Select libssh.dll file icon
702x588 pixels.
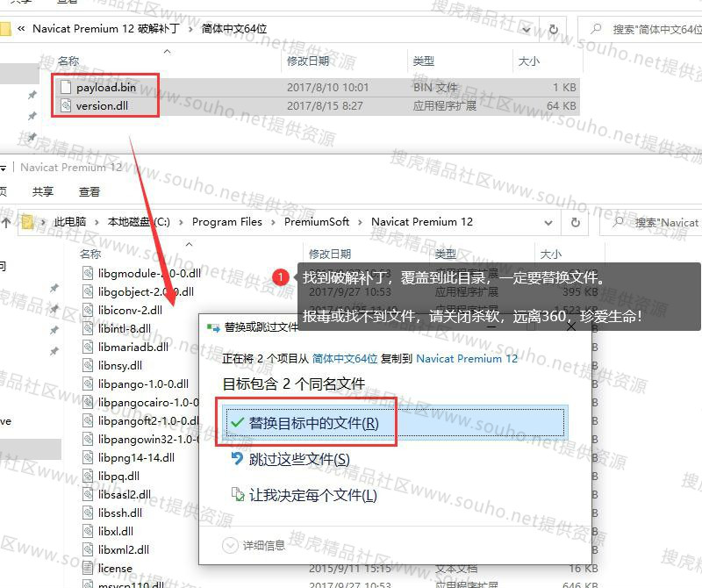click(x=89, y=513)
